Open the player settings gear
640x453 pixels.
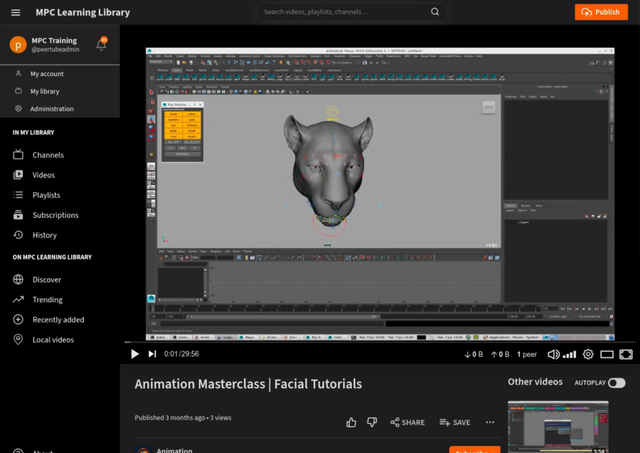click(x=588, y=354)
